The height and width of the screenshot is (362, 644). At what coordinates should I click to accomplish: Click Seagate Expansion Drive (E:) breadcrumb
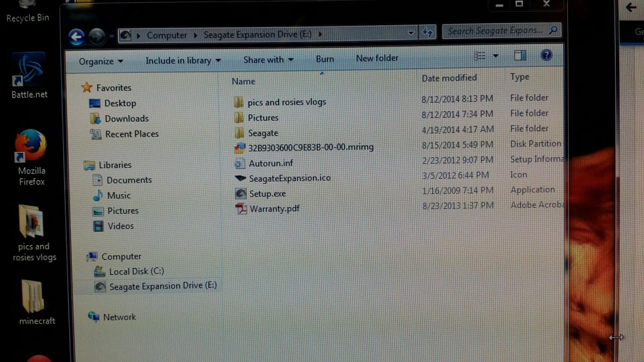(x=258, y=34)
